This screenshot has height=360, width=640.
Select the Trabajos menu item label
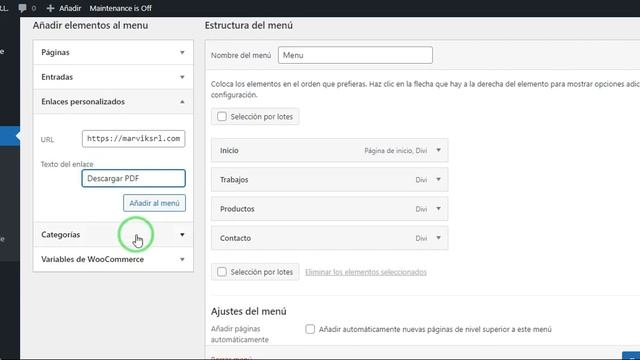tap(234, 180)
